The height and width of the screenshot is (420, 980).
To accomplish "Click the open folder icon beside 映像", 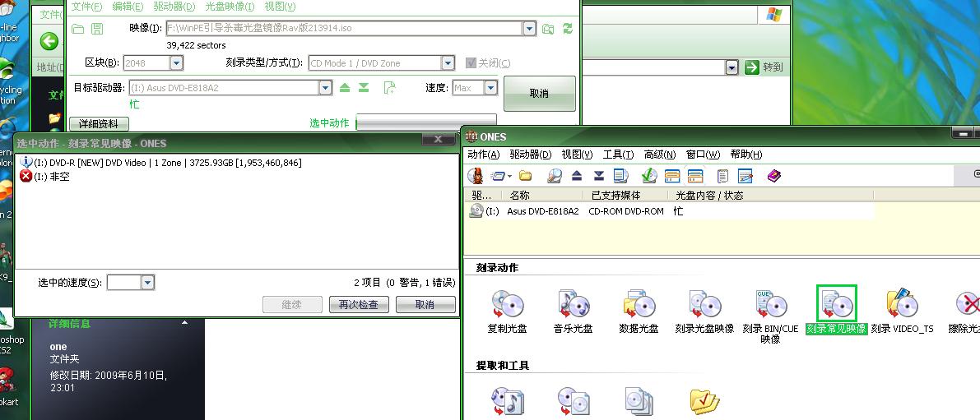I will [x=77, y=29].
